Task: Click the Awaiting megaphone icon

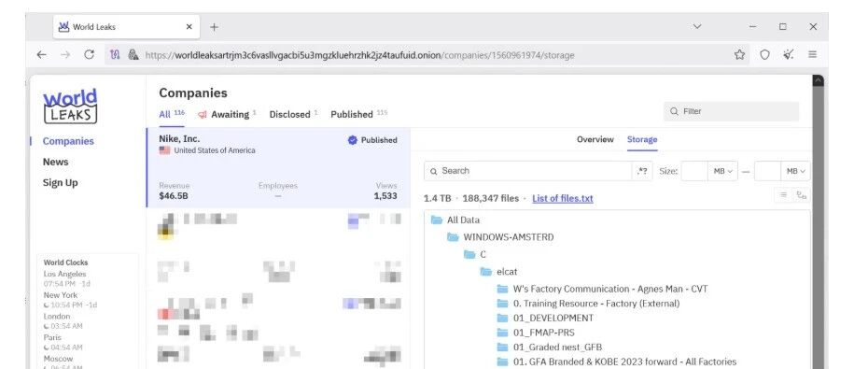Action: click(203, 115)
